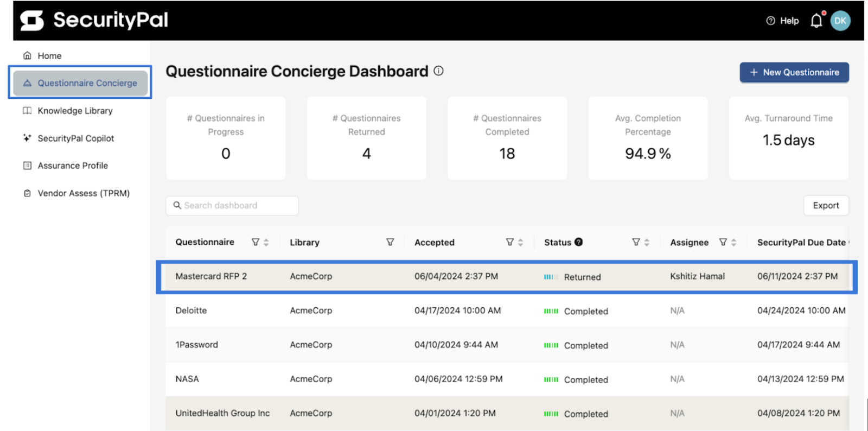Open the Help link in header
The width and height of the screenshot is (868, 431).
coord(782,21)
